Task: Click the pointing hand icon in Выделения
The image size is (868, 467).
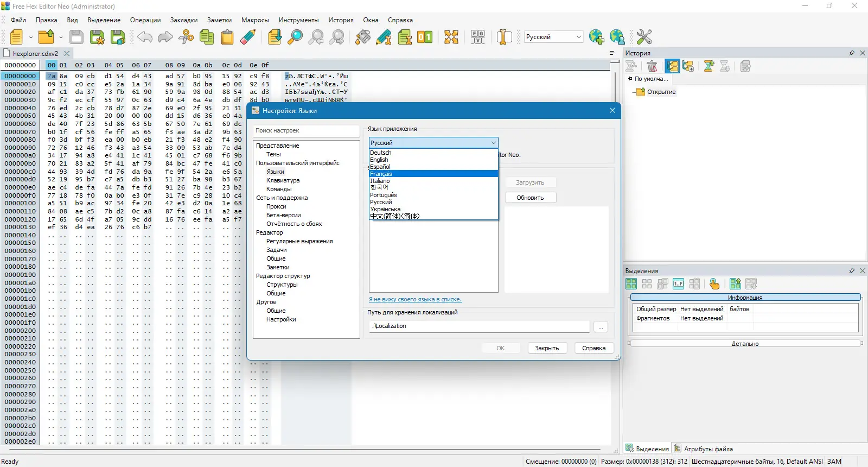Action: click(x=714, y=284)
